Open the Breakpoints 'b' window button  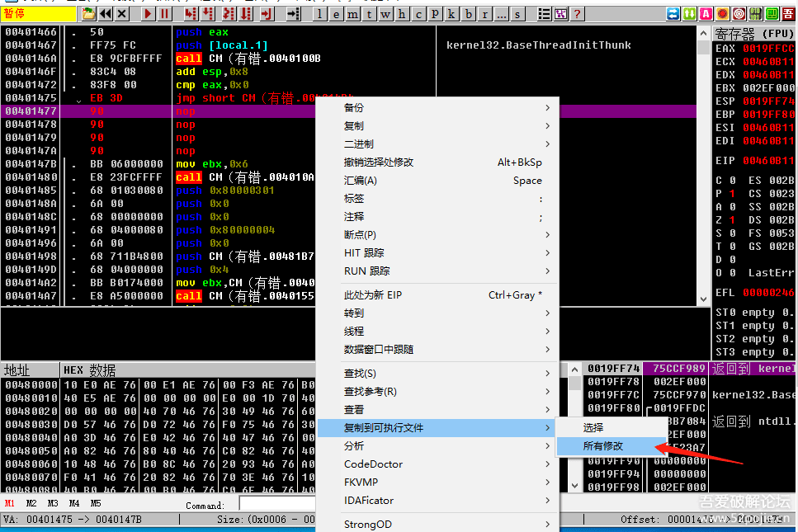click(x=470, y=14)
